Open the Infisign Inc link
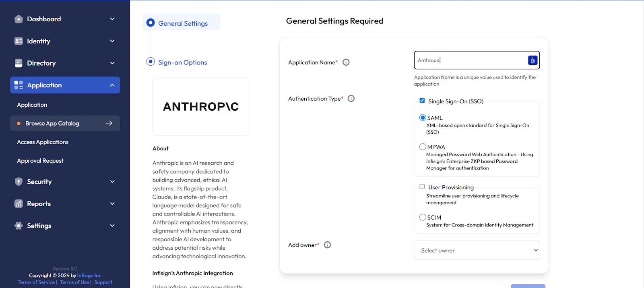644x288 pixels. (89, 276)
